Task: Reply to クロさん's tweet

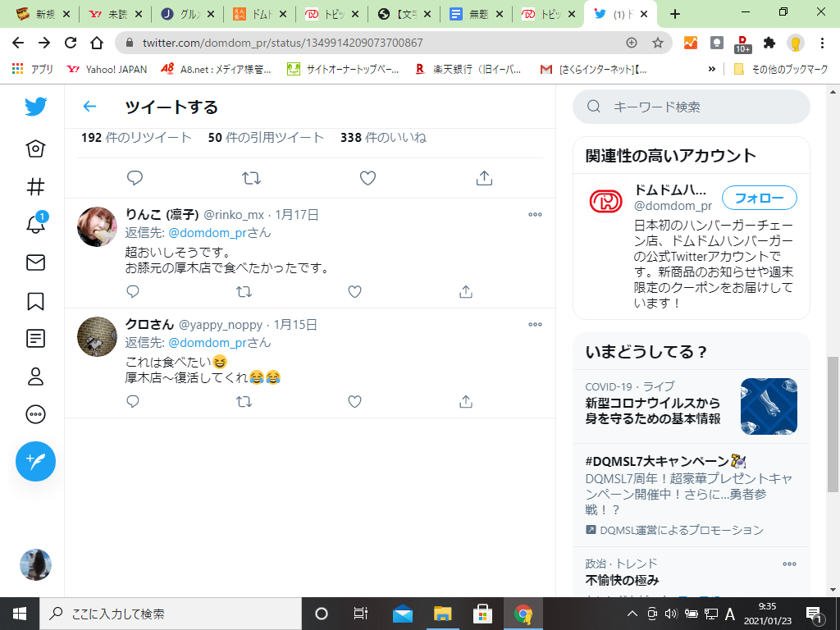Action: pos(133,401)
